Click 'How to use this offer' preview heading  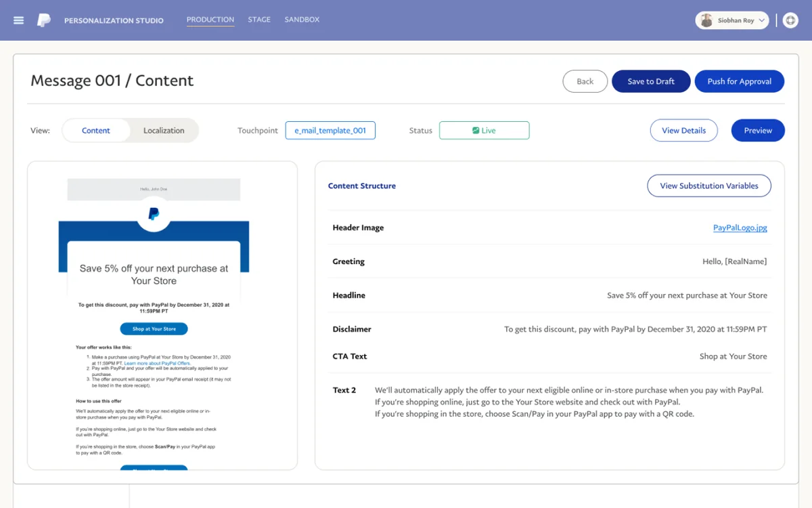[x=99, y=402]
